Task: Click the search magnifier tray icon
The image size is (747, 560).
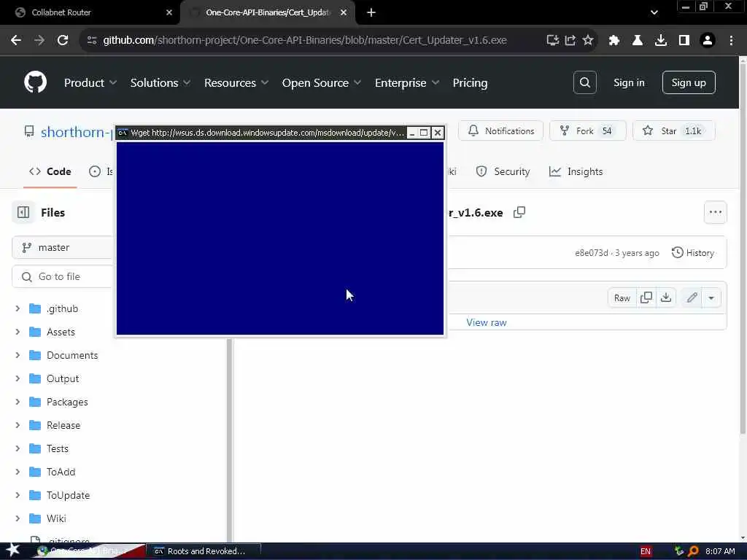Action: pyautogui.click(x=693, y=551)
